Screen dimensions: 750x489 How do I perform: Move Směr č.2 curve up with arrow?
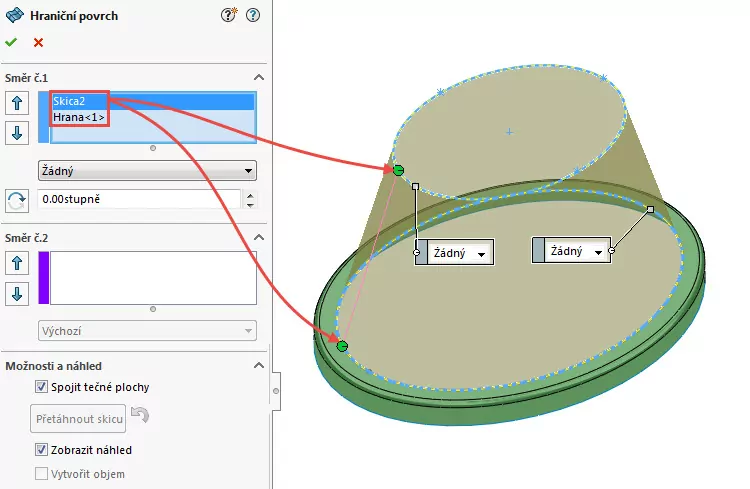(17, 263)
